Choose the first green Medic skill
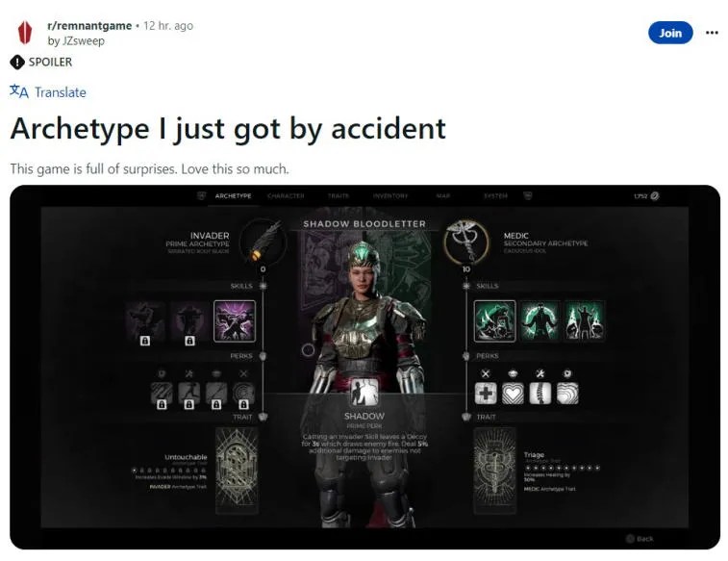Viewport: 728px width, 561px height. click(x=494, y=320)
